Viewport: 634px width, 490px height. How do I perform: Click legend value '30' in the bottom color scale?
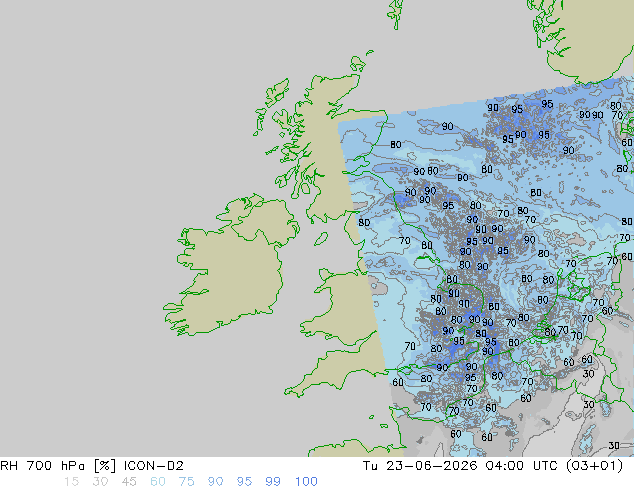pyautogui.click(x=100, y=482)
